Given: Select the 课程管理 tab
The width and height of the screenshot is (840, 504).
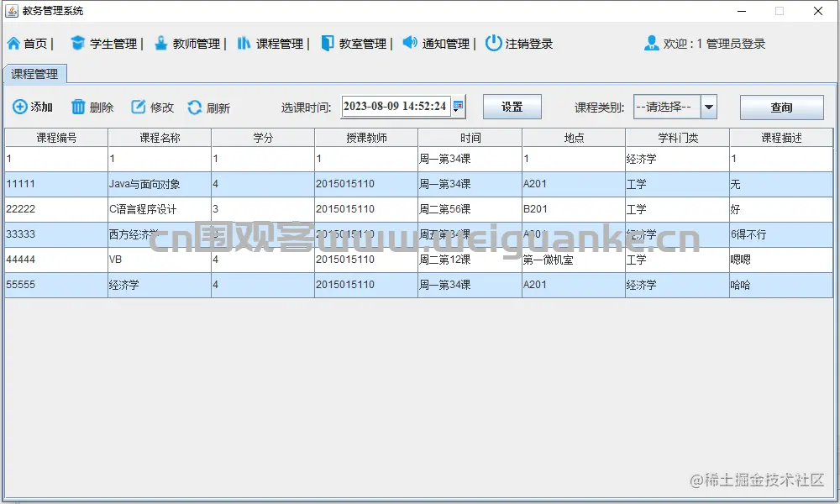Looking at the screenshot, I should [x=34, y=74].
